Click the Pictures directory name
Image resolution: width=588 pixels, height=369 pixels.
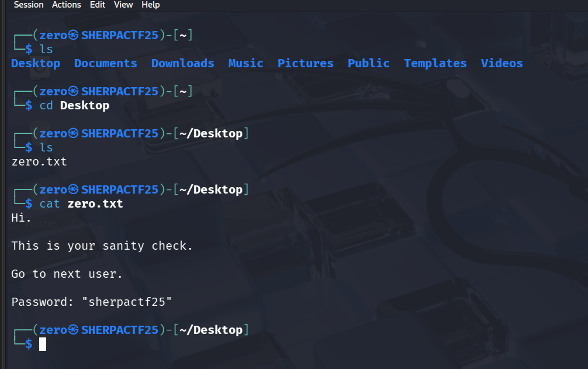coord(305,63)
